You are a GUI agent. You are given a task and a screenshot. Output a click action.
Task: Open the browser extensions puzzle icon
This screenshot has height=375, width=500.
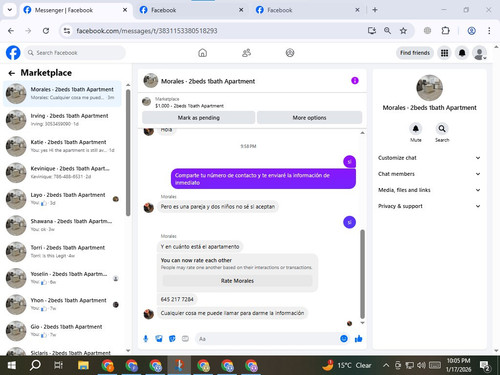pyautogui.click(x=445, y=31)
